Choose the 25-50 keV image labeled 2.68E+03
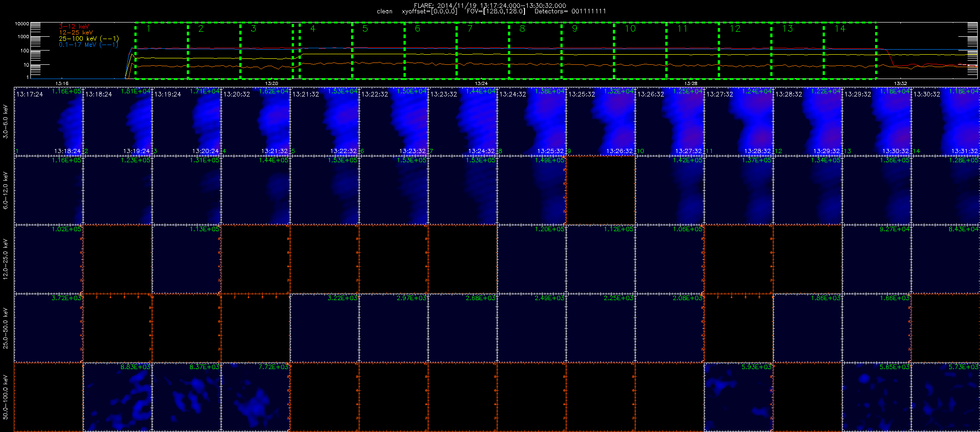Viewport: 980px width, 432px height. click(463, 328)
